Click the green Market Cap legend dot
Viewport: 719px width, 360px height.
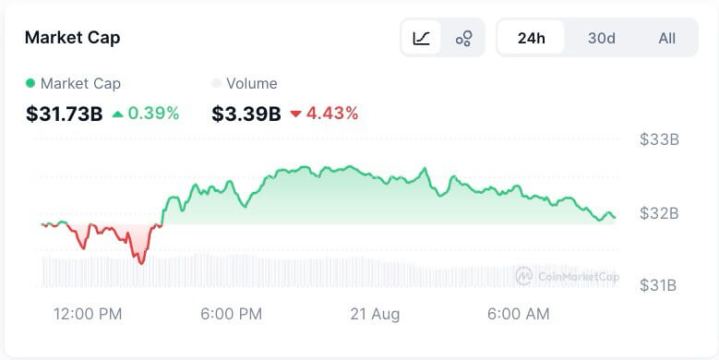(x=30, y=83)
